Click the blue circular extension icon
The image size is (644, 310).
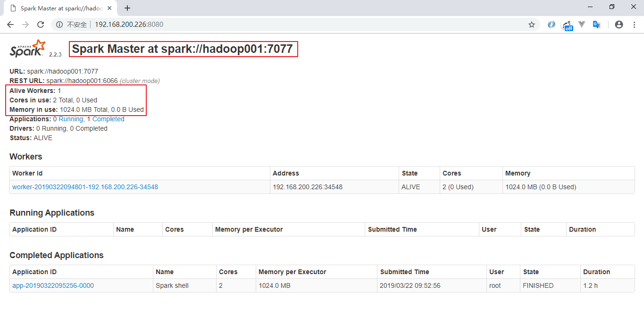click(x=551, y=25)
